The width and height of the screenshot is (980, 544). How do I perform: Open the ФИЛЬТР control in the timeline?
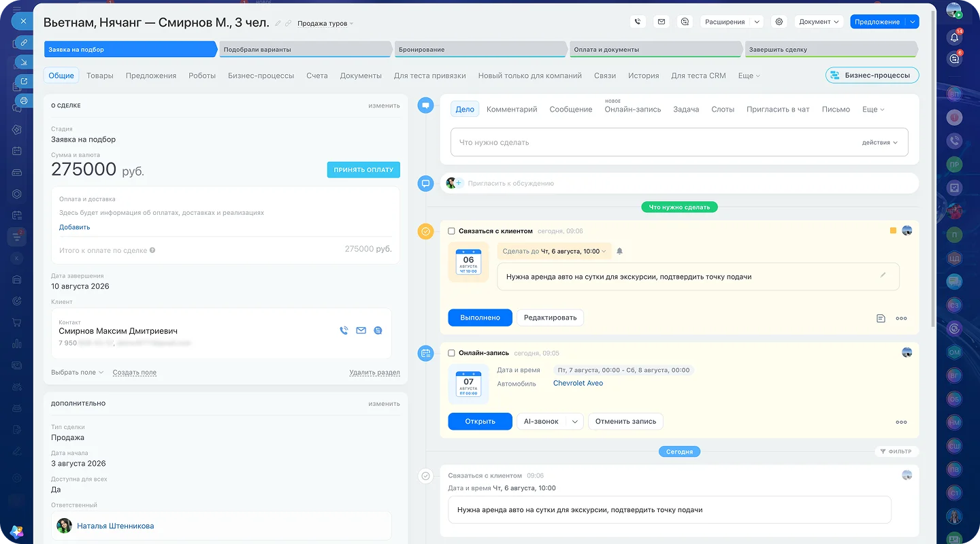pos(896,452)
